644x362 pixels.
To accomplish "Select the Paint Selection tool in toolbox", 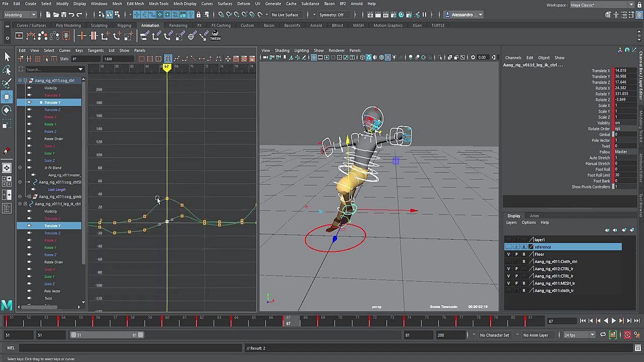I will pyautogui.click(x=7, y=83).
